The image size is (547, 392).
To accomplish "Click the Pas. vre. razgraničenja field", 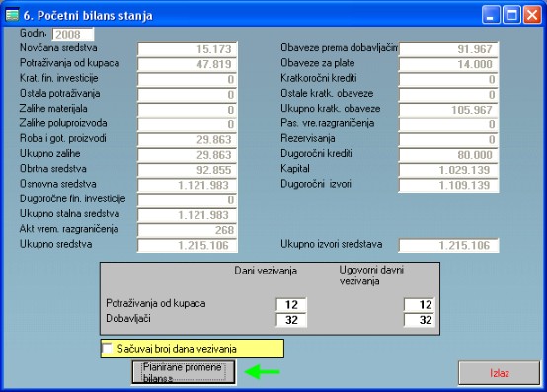I will pyautogui.click(x=448, y=124).
